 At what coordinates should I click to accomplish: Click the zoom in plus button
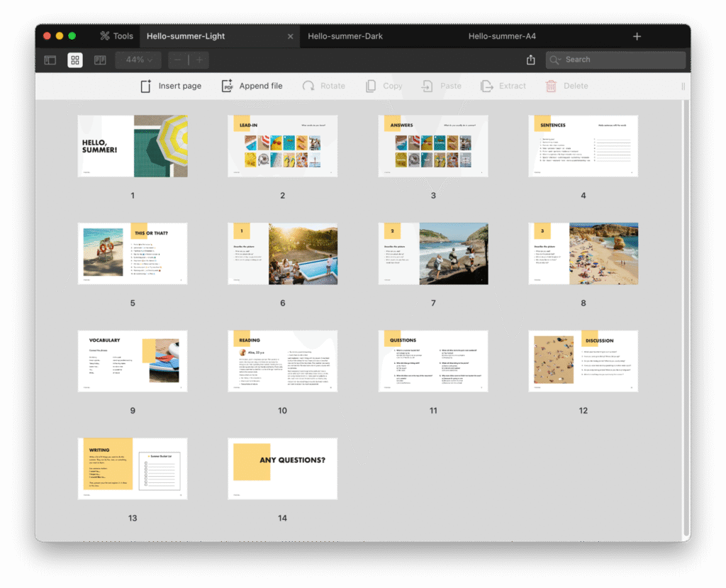[x=199, y=60]
